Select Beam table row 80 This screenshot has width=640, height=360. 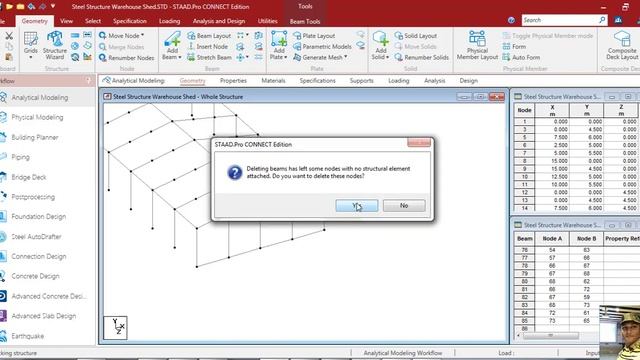click(524, 281)
